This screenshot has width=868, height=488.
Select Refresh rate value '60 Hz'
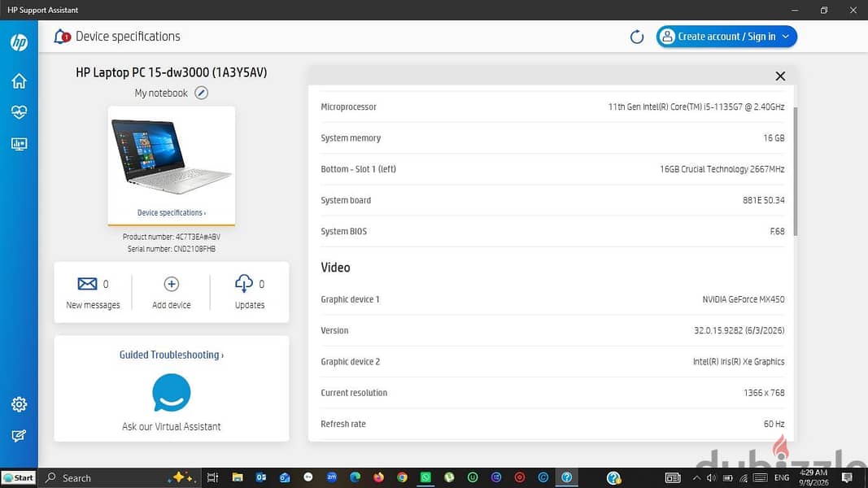pos(774,424)
